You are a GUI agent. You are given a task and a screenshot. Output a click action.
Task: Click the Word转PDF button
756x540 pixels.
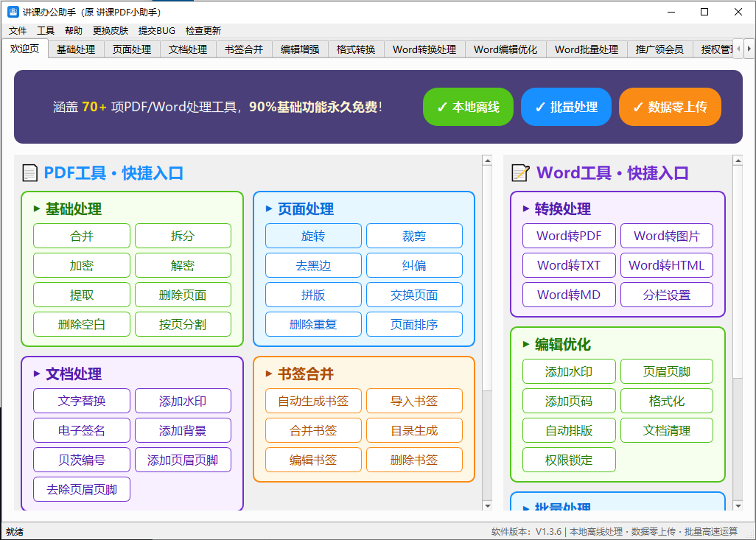point(569,236)
